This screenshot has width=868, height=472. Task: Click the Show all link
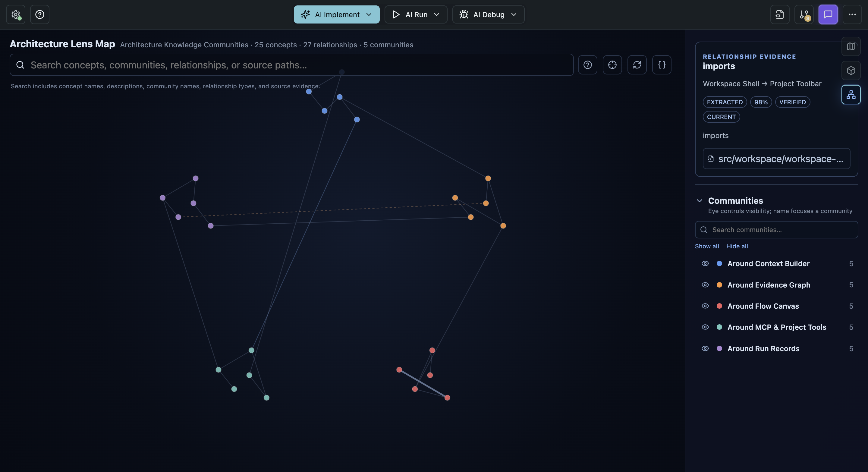click(x=706, y=246)
